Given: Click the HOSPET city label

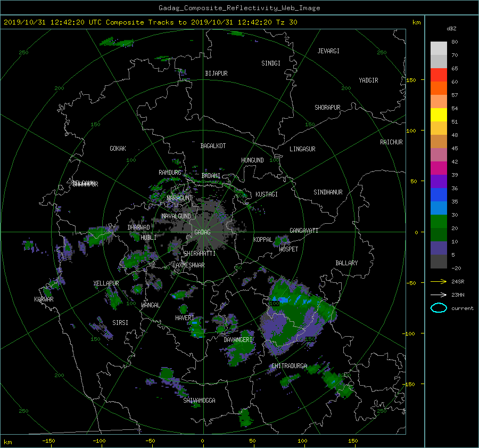Looking at the screenshot, I should pos(288,249).
